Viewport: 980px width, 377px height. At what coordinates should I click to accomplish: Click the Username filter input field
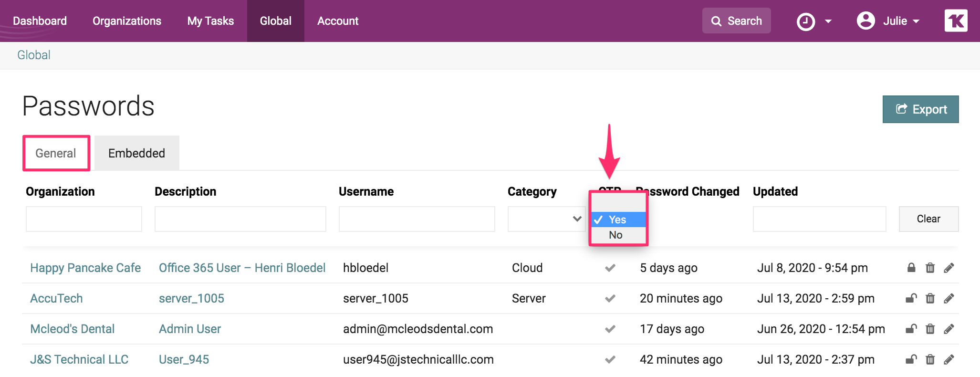click(x=417, y=219)
